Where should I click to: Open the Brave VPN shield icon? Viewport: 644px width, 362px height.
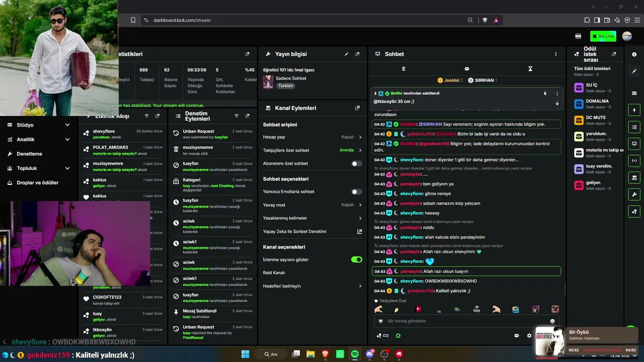[627, 20]
